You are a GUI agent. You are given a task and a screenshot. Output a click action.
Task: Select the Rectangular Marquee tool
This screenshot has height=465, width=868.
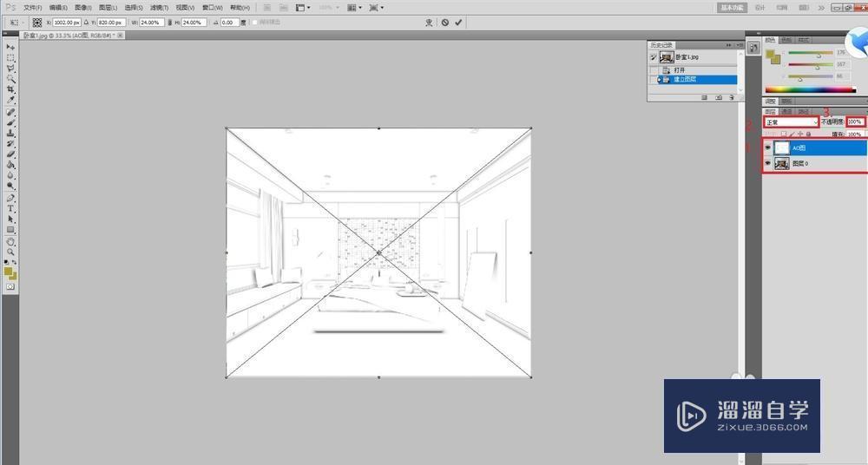(x=10, y=58)
